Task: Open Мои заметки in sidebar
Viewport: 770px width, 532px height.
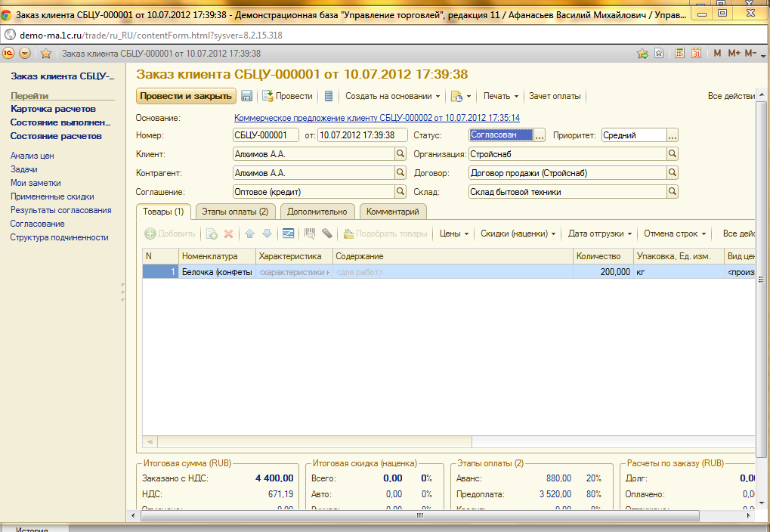Action: point(36,183)
